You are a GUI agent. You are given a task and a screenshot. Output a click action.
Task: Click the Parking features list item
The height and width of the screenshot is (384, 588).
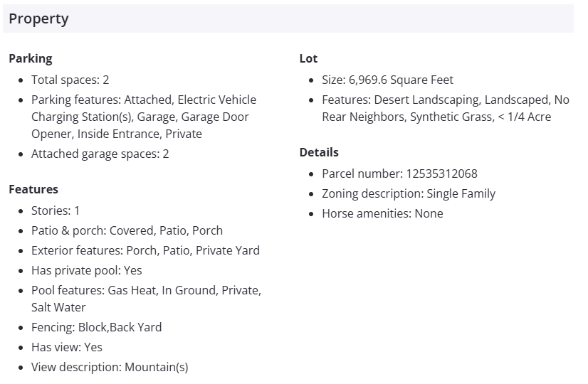pos(143,117)
